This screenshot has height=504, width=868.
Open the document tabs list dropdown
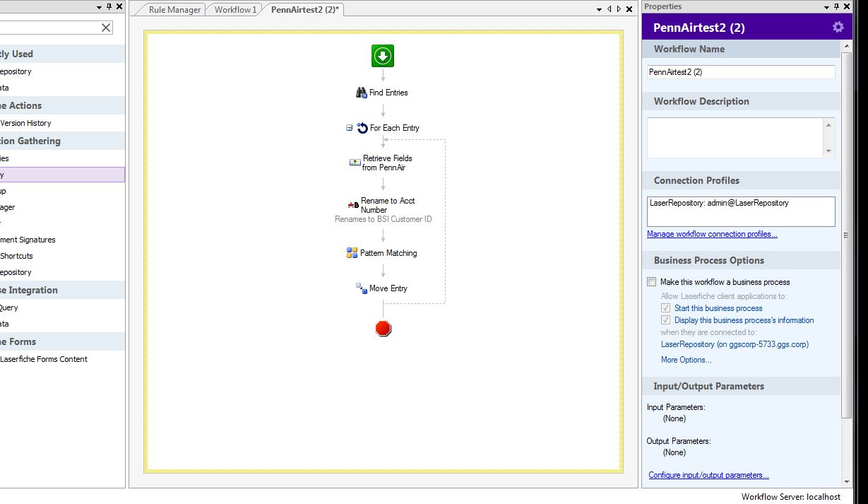pos(600,9)
